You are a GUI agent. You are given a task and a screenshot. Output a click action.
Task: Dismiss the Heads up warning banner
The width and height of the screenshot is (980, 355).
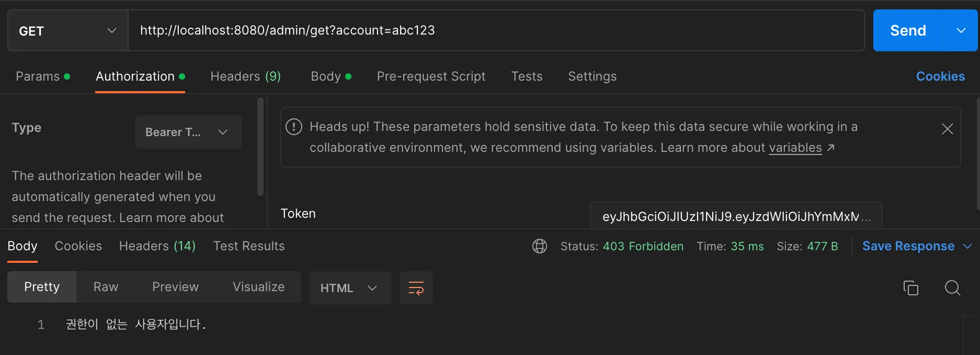tap(947, 129)
